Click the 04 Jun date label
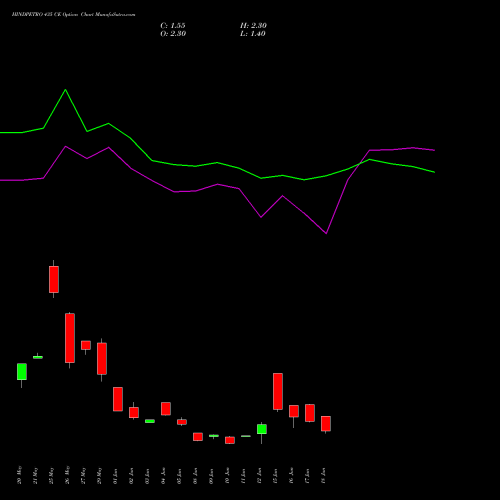The height and width of the screenshot is (500, 500). pyautogui.click(x=163, y=476)
